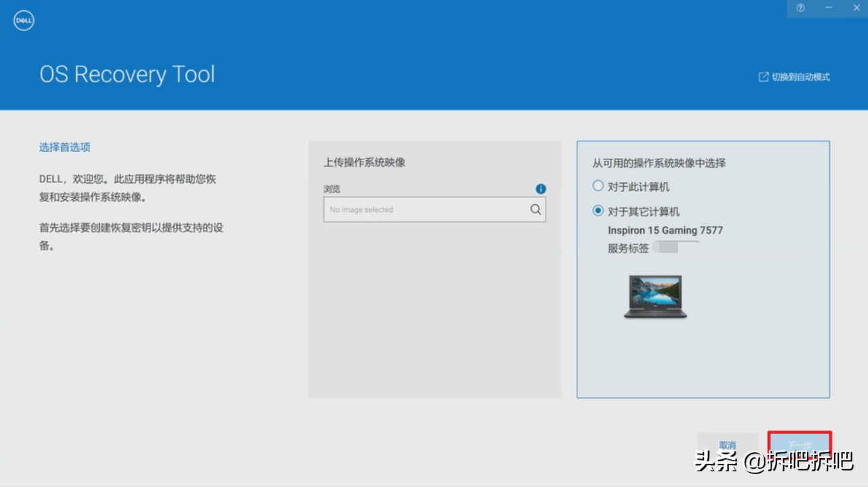The width and height of the screenshot is (868, 487).
Task: Click the info icon above the browse field
Action: click(x=540, y=189)
